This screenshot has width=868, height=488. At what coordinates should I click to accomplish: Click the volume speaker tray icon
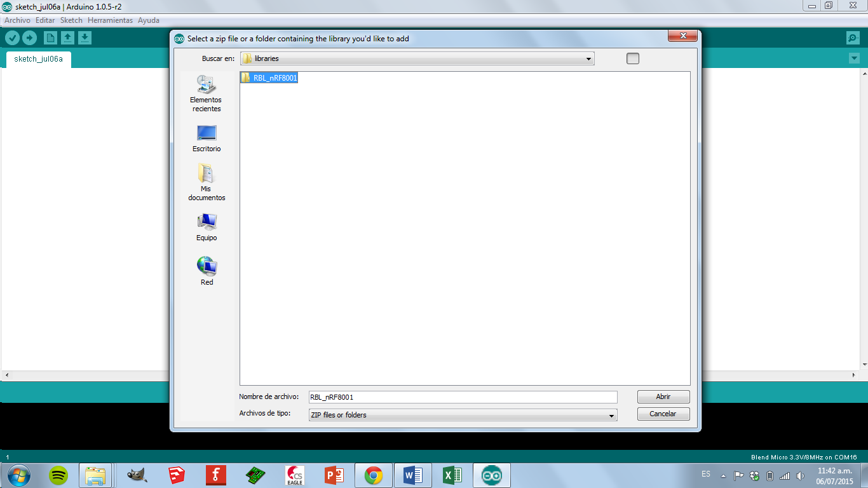pyautogui.click(x=800, y=475)
